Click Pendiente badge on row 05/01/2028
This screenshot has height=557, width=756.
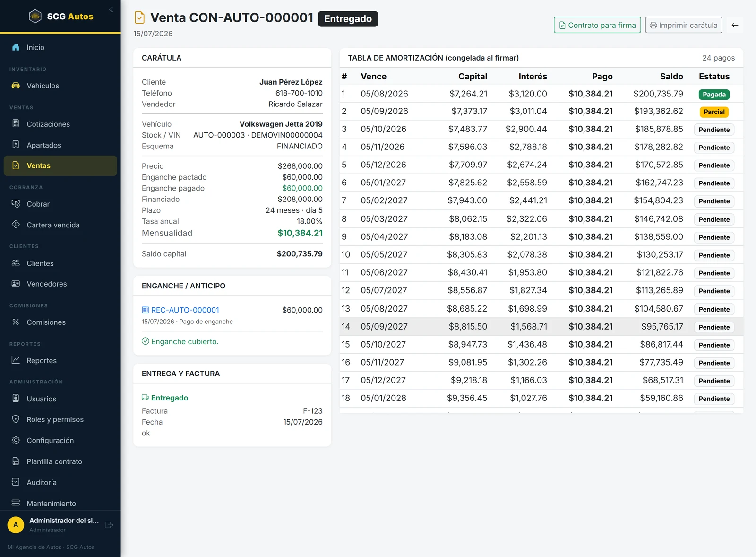click(714, 399)
